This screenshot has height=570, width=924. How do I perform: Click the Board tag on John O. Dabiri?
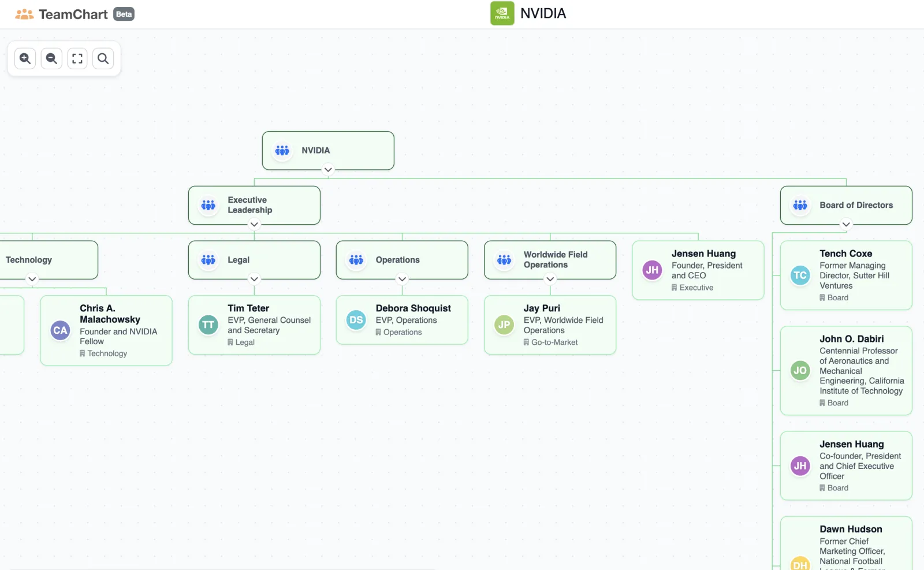point(834,403)
